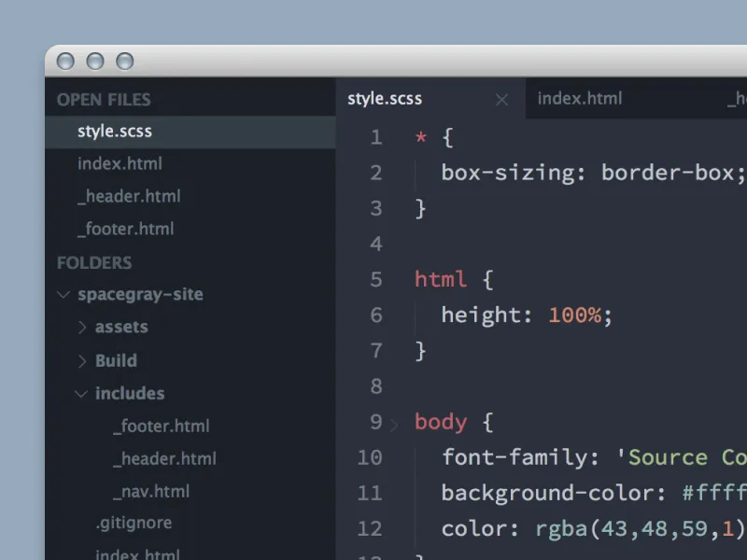Click the minimize window button
The image size is (747, 560).
click(x=95, y=62)
